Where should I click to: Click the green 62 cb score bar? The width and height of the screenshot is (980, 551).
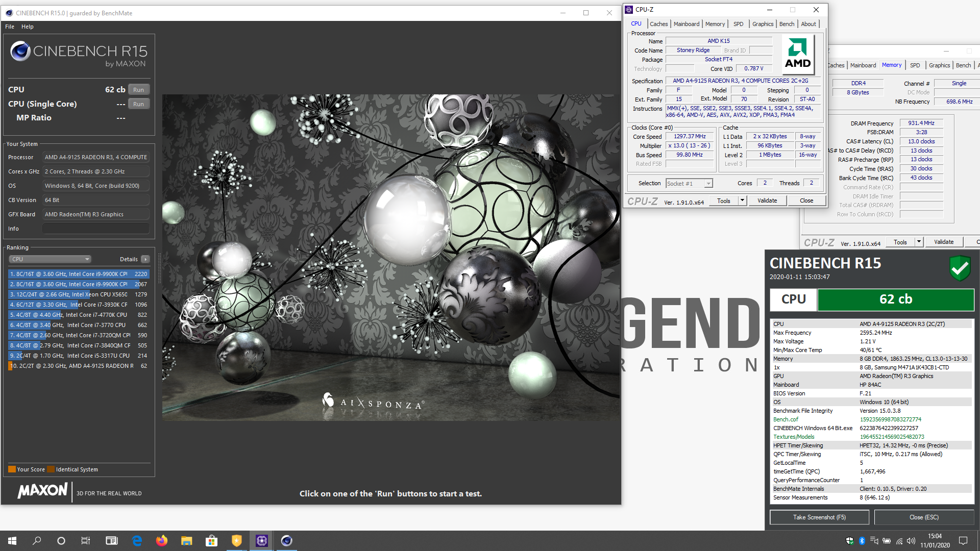click(896, 299)
